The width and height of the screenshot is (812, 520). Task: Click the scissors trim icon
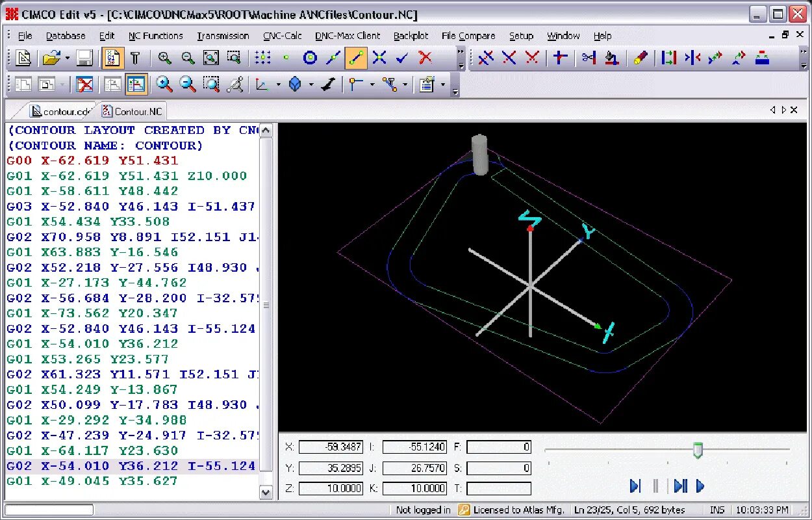589,58
